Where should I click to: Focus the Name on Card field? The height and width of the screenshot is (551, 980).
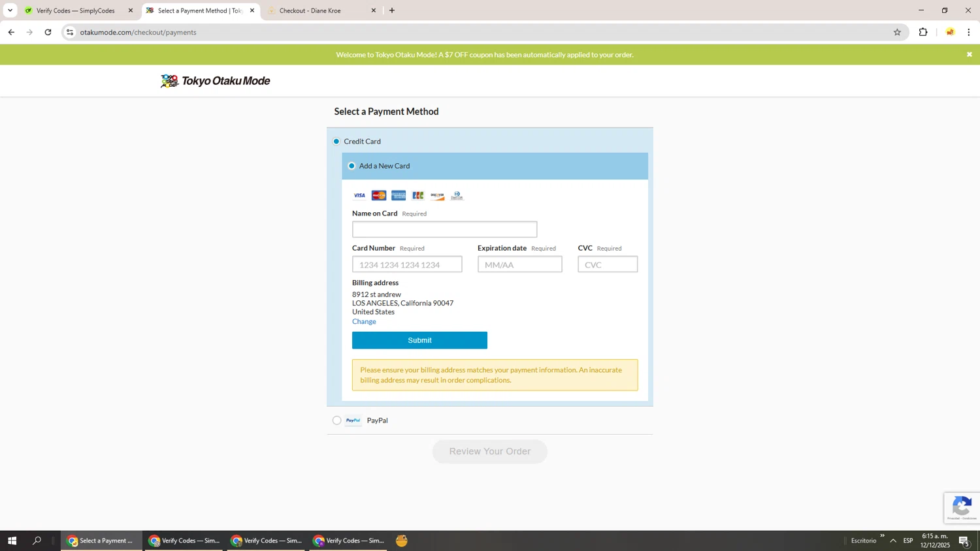point(444,229)
